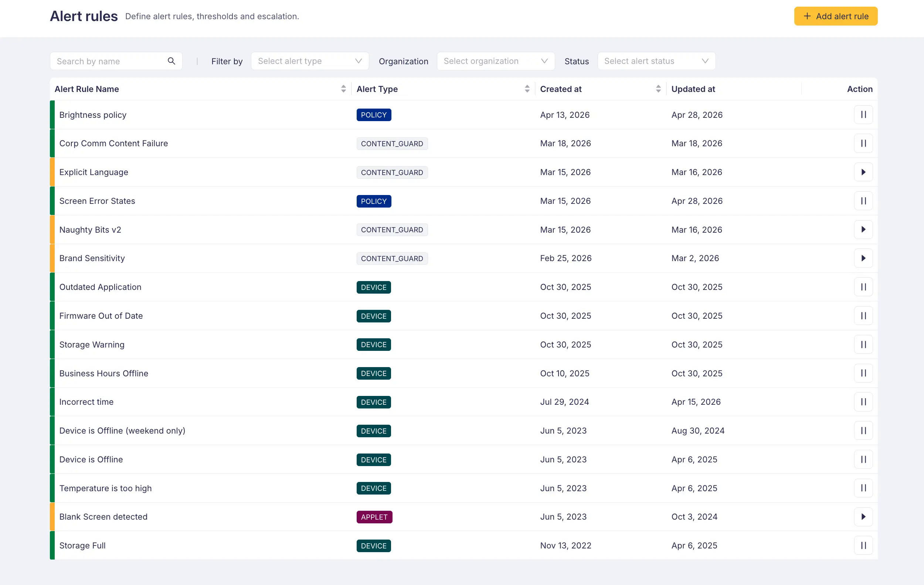
Task: Open the Business Hours Offline rule name
Action: pos(103,373)
